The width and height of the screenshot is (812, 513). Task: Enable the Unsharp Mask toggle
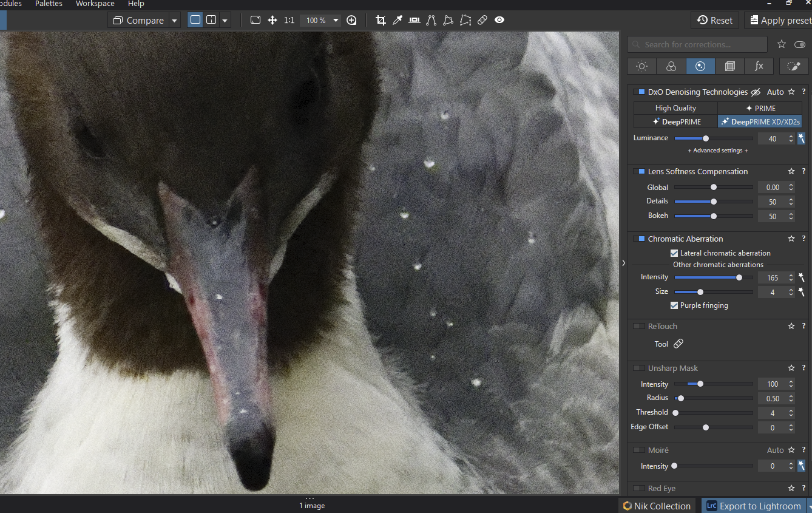pyautogui.click(x=638, y=369)
